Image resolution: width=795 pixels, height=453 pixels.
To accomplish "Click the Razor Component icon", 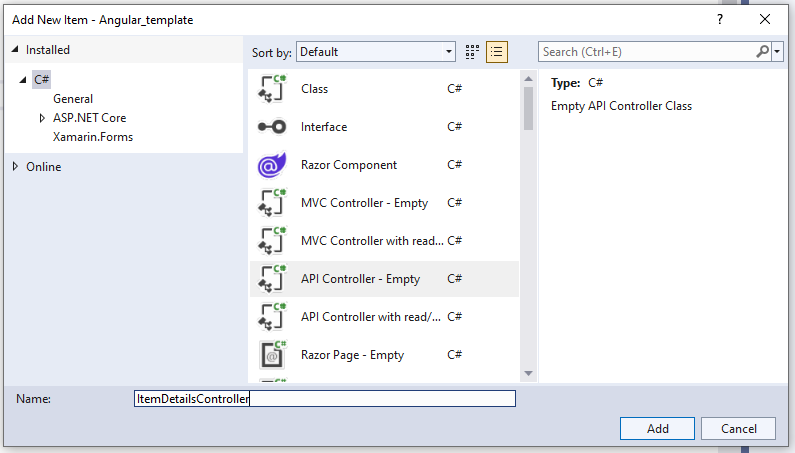I will 272,165.
